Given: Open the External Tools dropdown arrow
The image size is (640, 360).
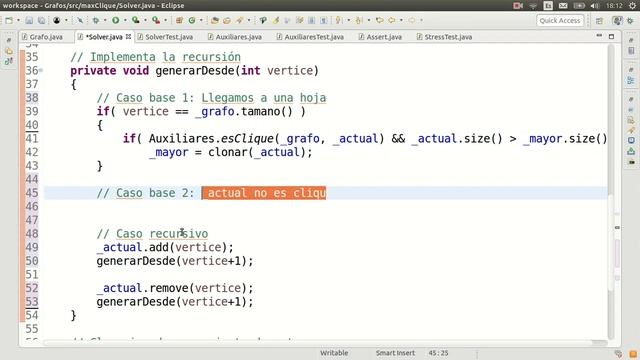Looking at the screenshot, I should [165, 20].
